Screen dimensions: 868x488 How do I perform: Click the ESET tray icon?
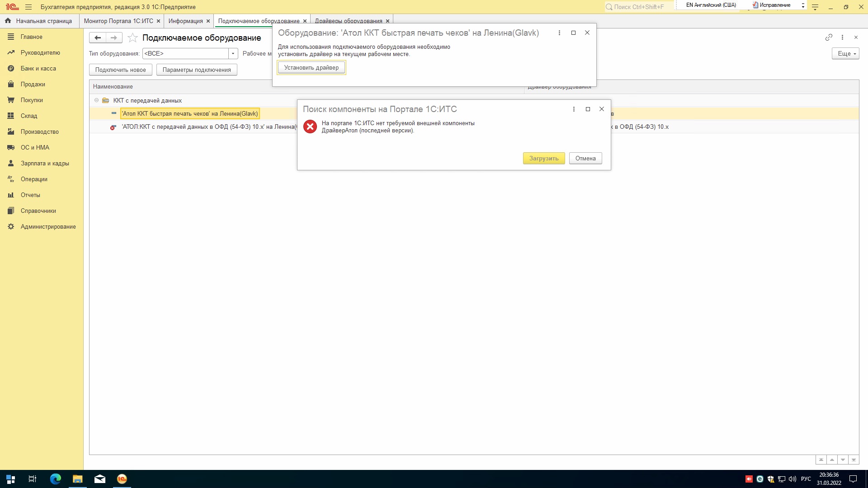(759, 479)
